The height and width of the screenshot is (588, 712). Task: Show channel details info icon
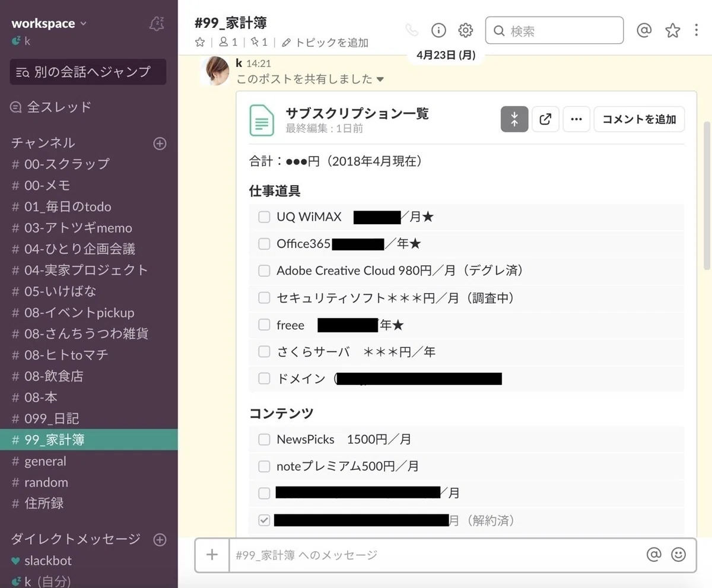coord(438,30)
